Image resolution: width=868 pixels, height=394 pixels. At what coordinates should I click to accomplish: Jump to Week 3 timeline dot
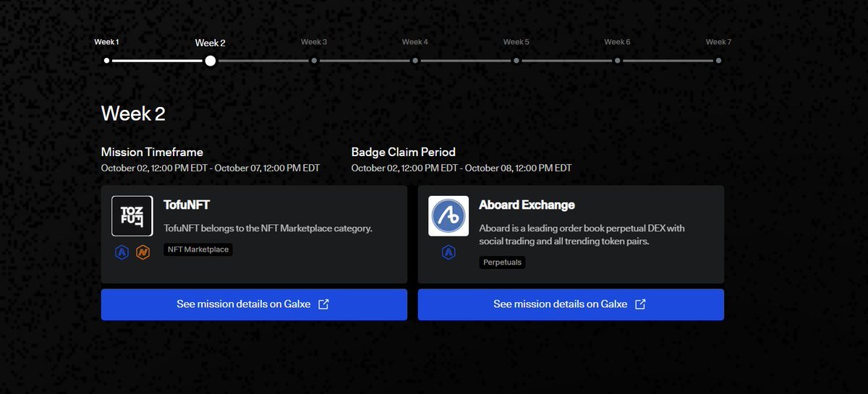(x=314, y=61)
